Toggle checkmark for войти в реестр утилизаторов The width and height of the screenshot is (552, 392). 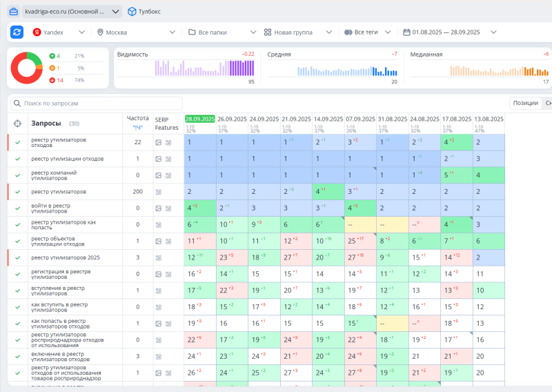[18, 208]
